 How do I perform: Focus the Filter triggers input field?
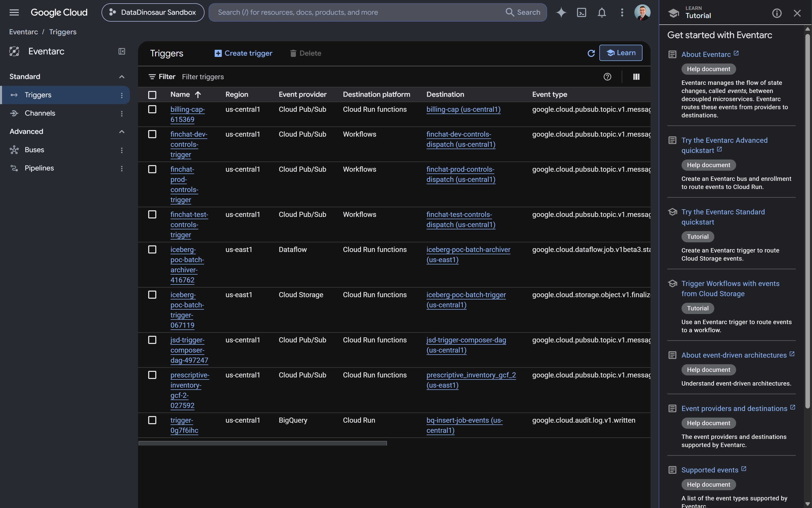tap(389, 77)
